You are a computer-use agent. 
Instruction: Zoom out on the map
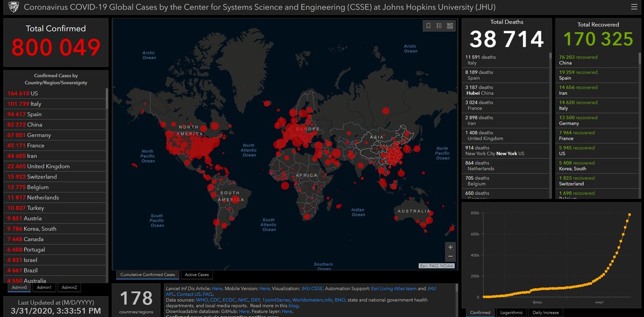[450, 257]
